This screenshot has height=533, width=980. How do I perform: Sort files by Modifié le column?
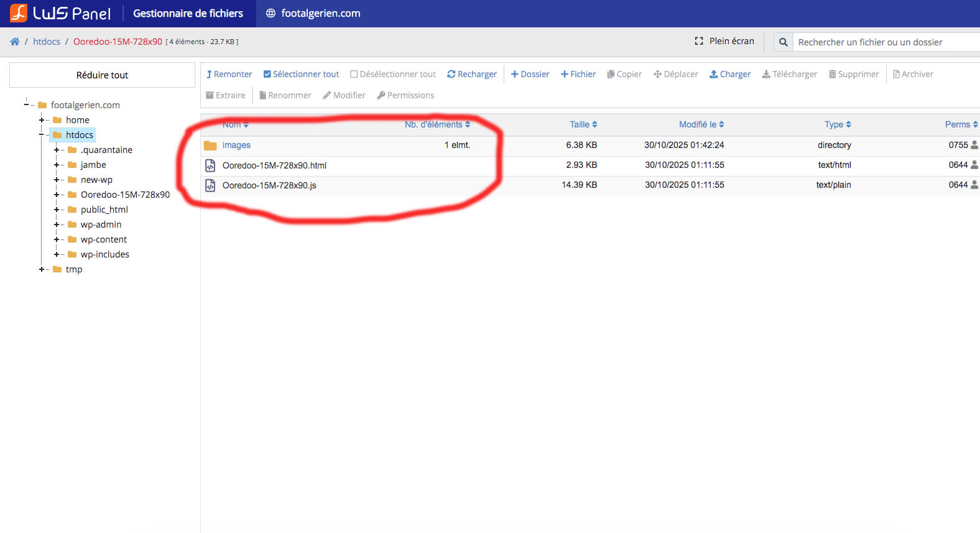click(x=701, y=124)
